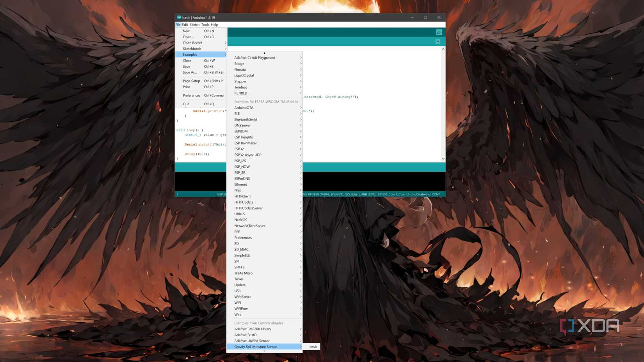Select Print in the File menu
This screenshot has width=644, height=362.
(x=201, y=87)
